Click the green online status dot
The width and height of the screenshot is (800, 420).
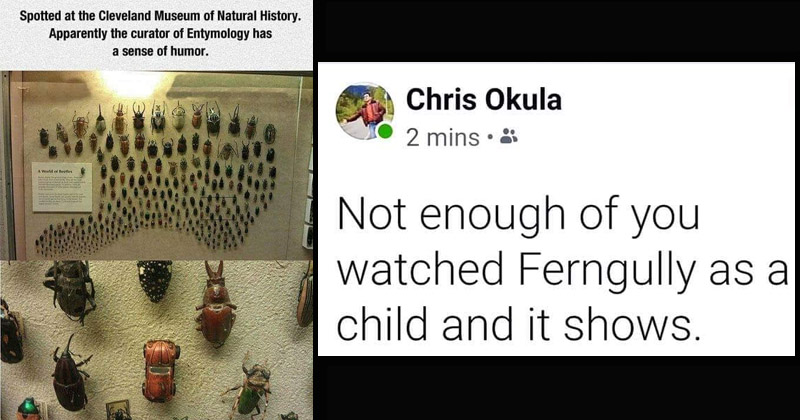(386, 132)
